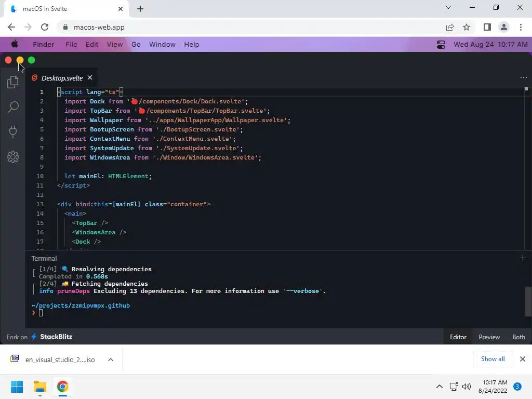Click the browser Forward arrow
Screen dimensions: 532x399
pos(28,27)
